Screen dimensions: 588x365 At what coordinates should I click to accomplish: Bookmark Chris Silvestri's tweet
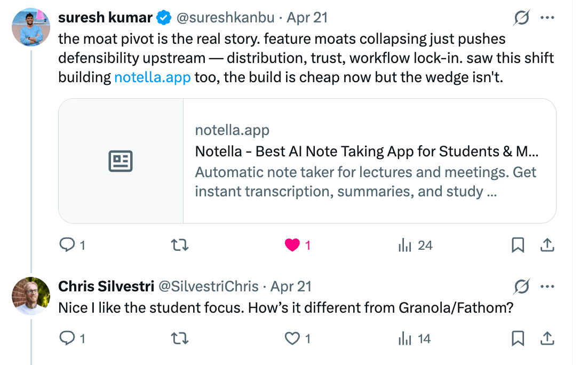[x=518, y=338]
